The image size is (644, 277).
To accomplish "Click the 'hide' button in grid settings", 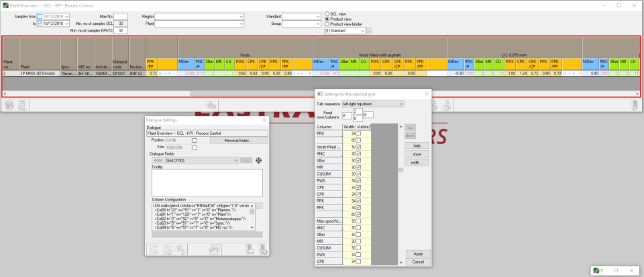I will pyautogui.click(x=416, y=145).
